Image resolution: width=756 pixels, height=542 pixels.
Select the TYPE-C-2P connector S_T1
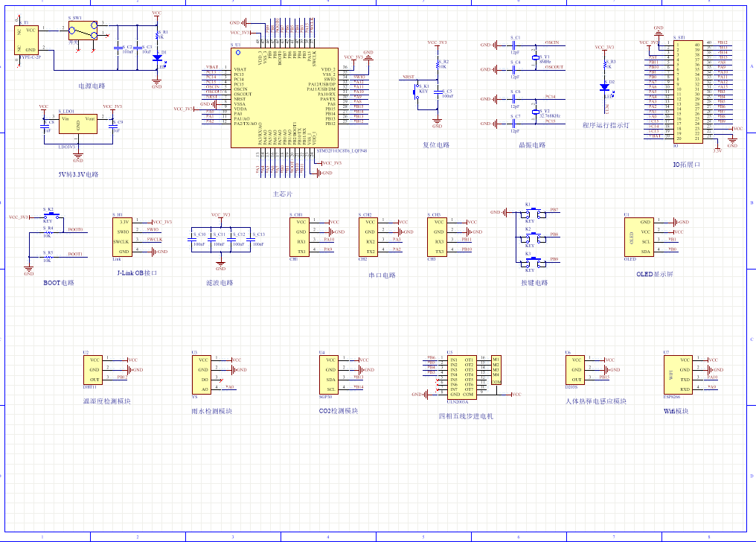(x=28, y=39)
